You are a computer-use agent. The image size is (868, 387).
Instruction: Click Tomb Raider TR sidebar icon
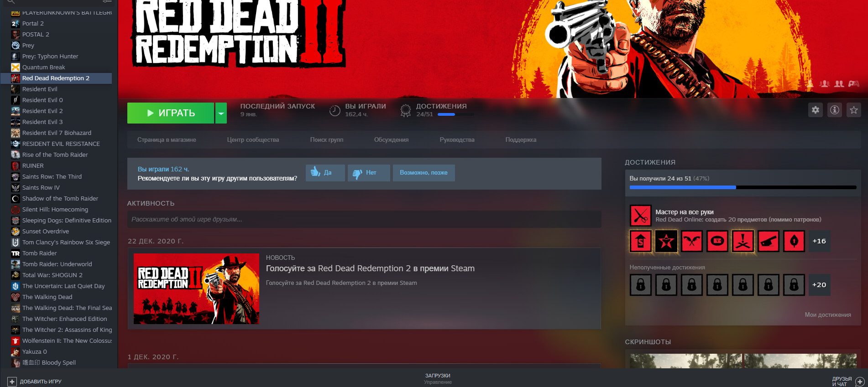[16, 253]
